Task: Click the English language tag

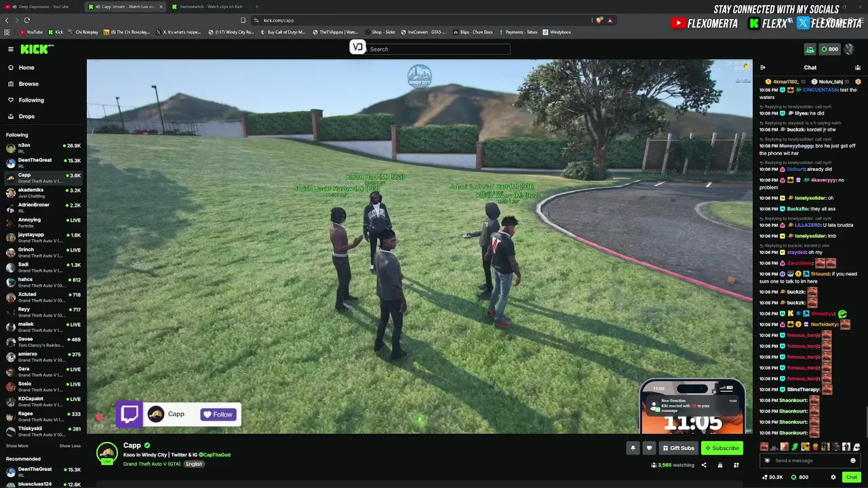Action: pos(194,464)
